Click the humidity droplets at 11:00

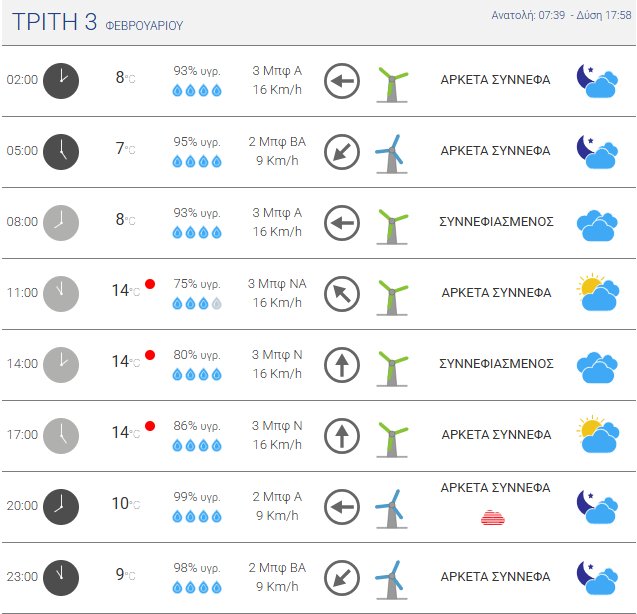coord(196,303)
